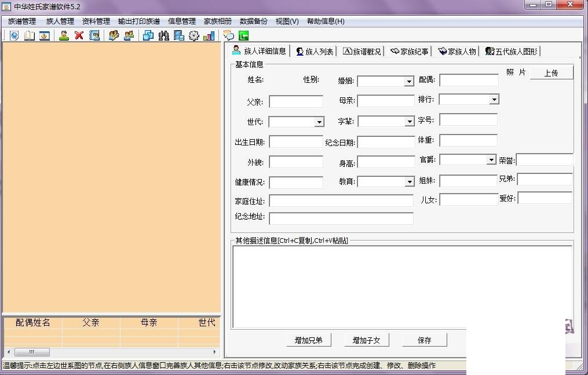Click the 上传 photo upload button
Viewport: 588px width, 375px height.
point(551,73)
